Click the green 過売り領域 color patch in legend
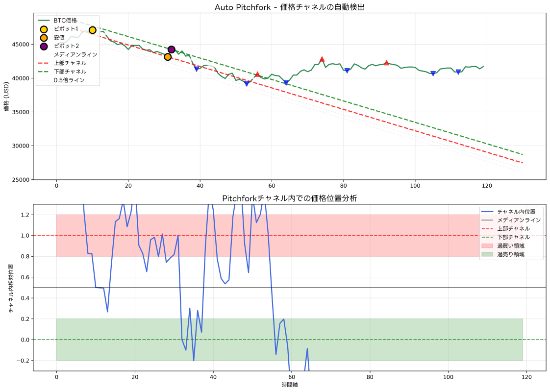This screenshot has height=392, width=550. pos(488,254)
